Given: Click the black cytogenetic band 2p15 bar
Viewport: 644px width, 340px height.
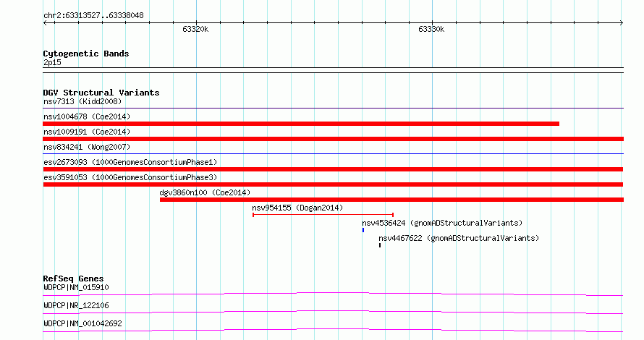Looking at the screenshot, I should [333, 70].
